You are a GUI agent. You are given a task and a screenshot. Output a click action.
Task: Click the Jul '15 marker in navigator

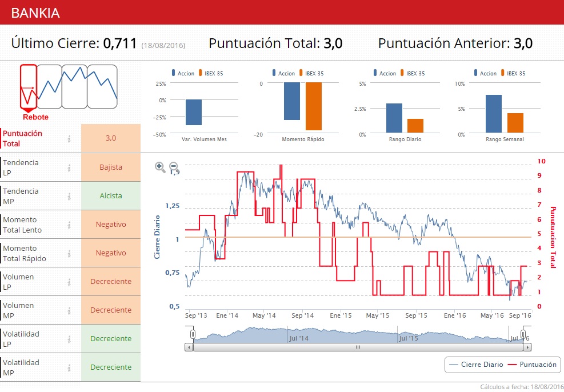pyautogui.click(x=409, y=338)
